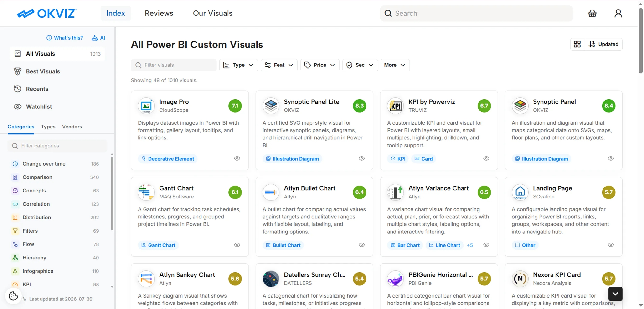Expand the +5 more tags on Atlyn Variance

(x=470, y=245)
